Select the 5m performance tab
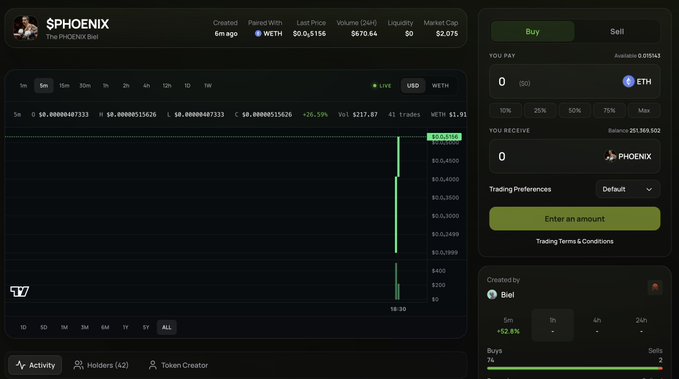The image size is (679, 379). 508,325
